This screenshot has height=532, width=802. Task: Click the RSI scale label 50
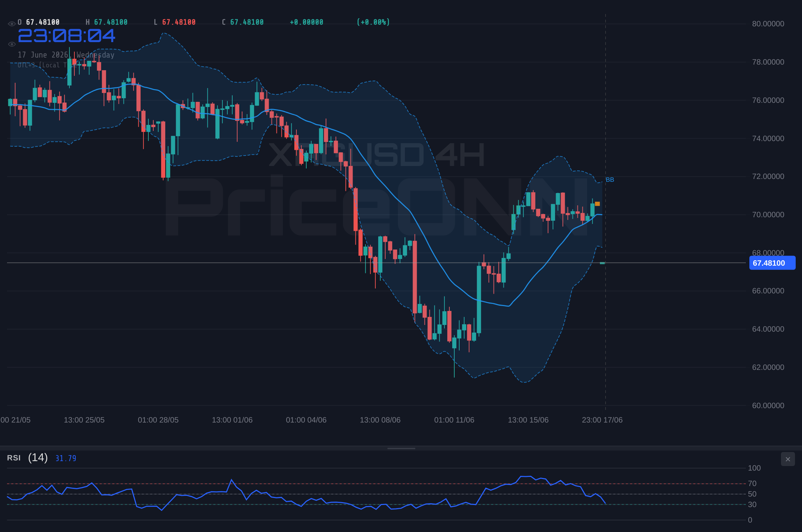tap(752, 494)
